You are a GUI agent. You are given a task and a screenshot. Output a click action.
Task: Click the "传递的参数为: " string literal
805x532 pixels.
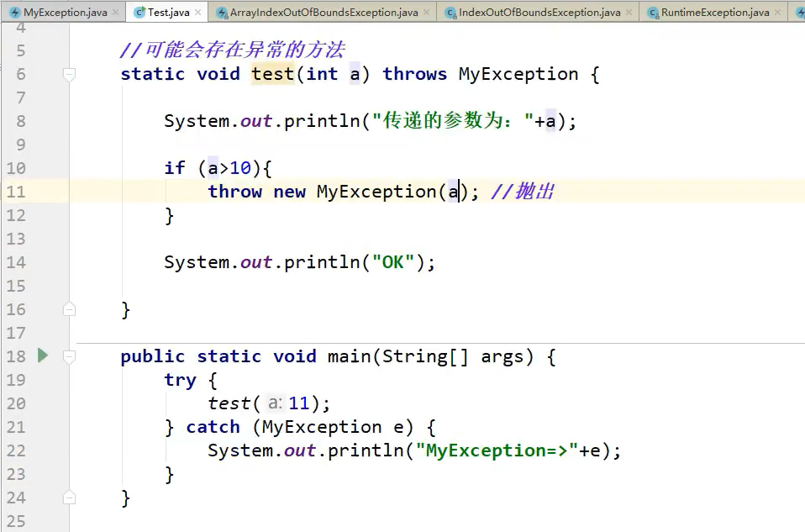click(x=453, y=121)
